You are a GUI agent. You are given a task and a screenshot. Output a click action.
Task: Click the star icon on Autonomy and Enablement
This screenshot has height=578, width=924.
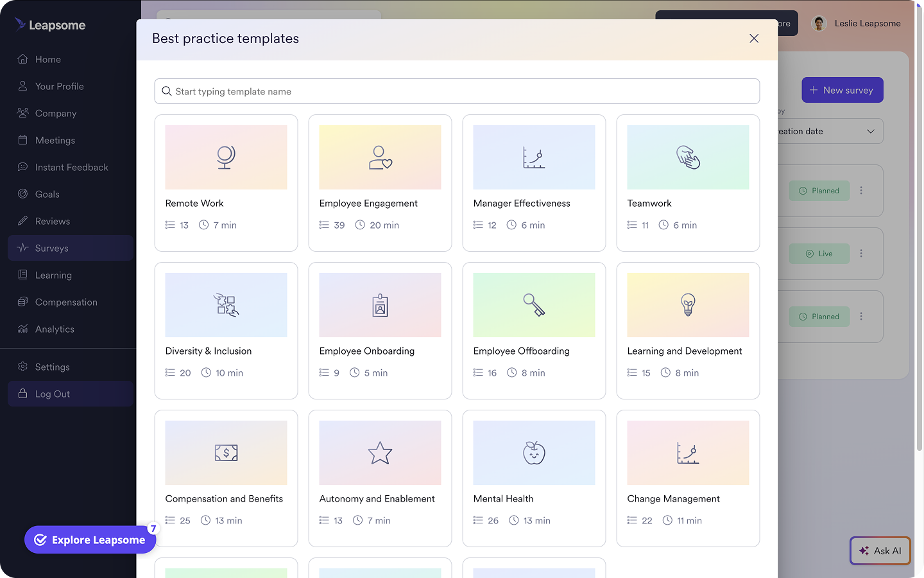[x=380, y=453]
